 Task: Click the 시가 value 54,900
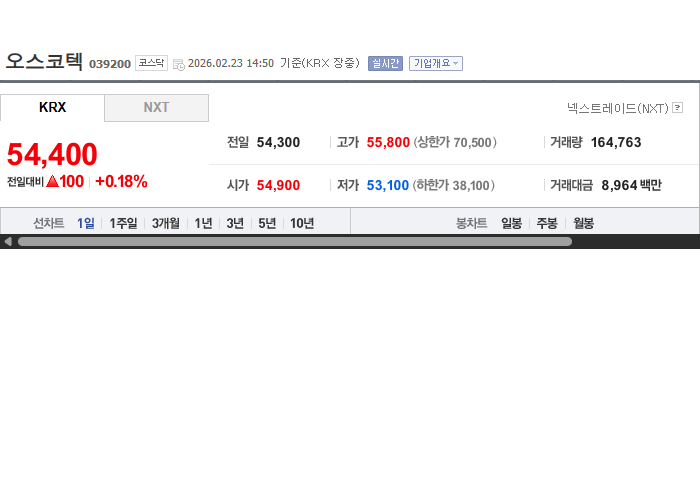point(278,185)
